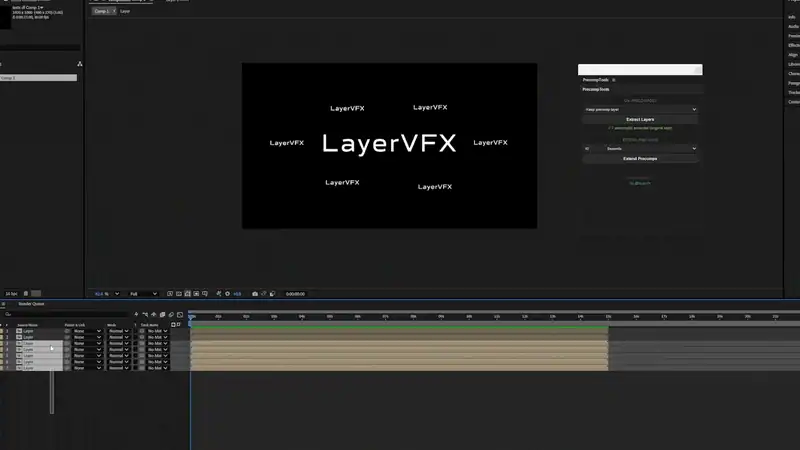Click the delete trash icon in Project panel
Viewport: 800px width, 450px height.
point(26,294)
